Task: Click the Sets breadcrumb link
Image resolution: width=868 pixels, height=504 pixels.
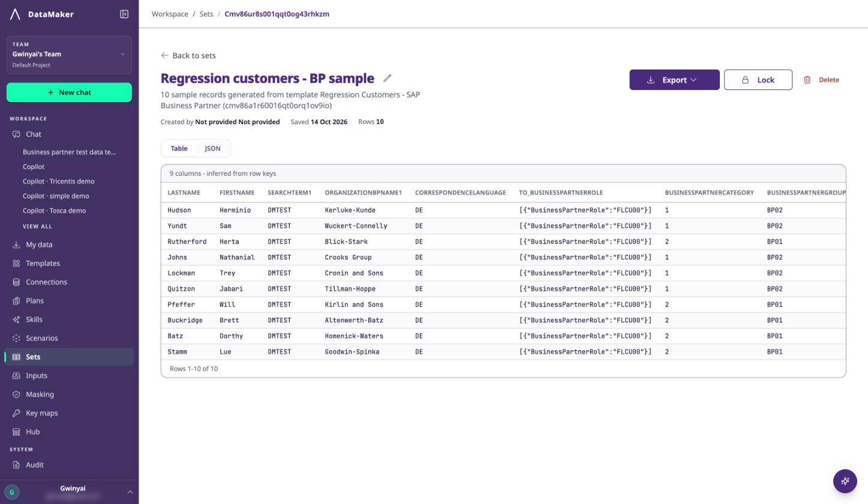Action: (206, 14)
